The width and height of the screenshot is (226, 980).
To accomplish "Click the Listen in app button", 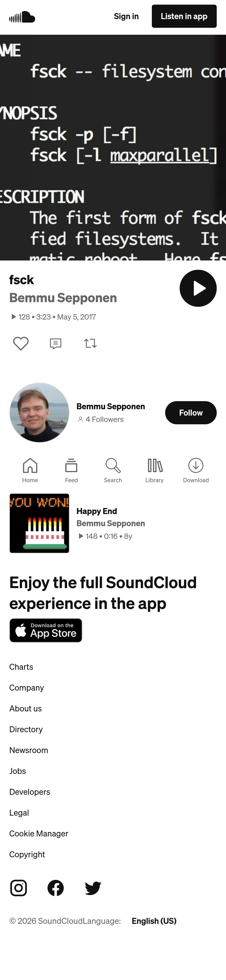I will coord(184,16).
